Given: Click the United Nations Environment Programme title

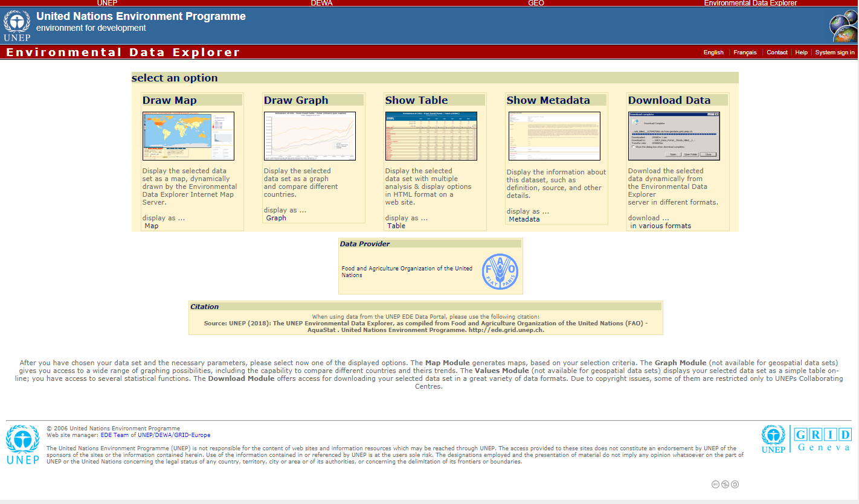Looking at the screenshot, I should point(141,16).
